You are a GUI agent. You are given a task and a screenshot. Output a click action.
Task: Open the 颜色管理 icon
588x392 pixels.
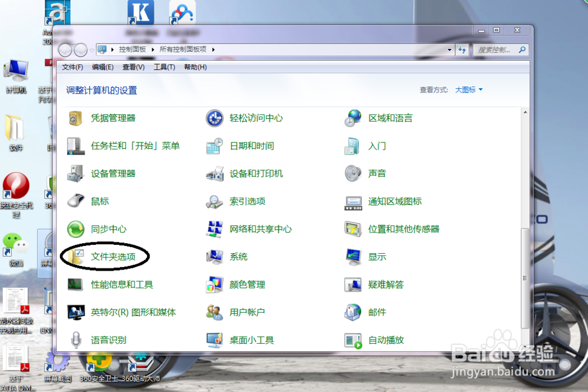pos(215,285)
